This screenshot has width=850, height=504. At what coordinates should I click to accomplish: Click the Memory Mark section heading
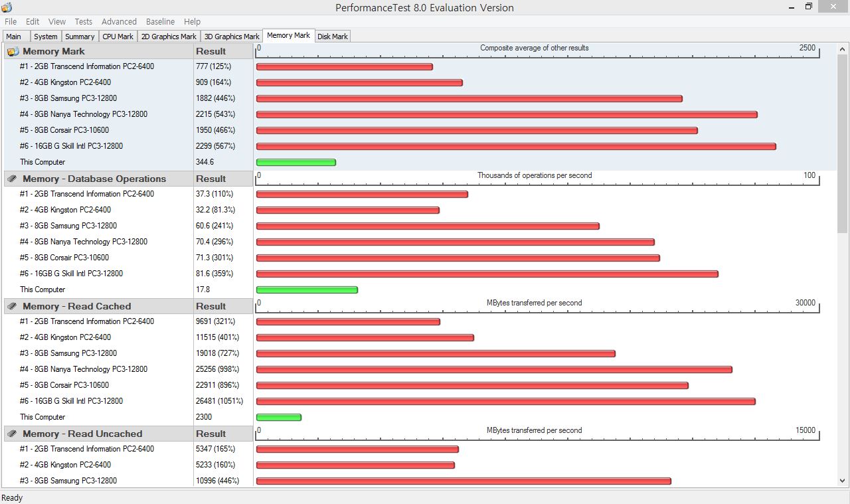(x=54, y=51)
